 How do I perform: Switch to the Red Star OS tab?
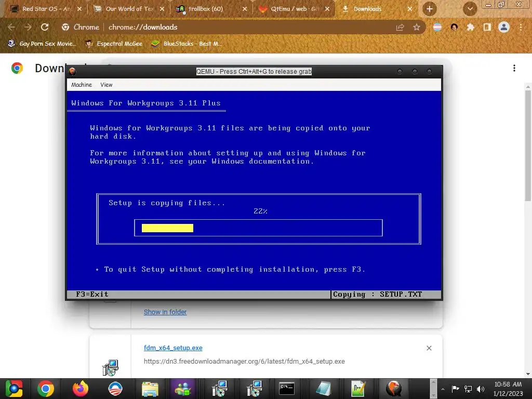(x=46, y=9)
